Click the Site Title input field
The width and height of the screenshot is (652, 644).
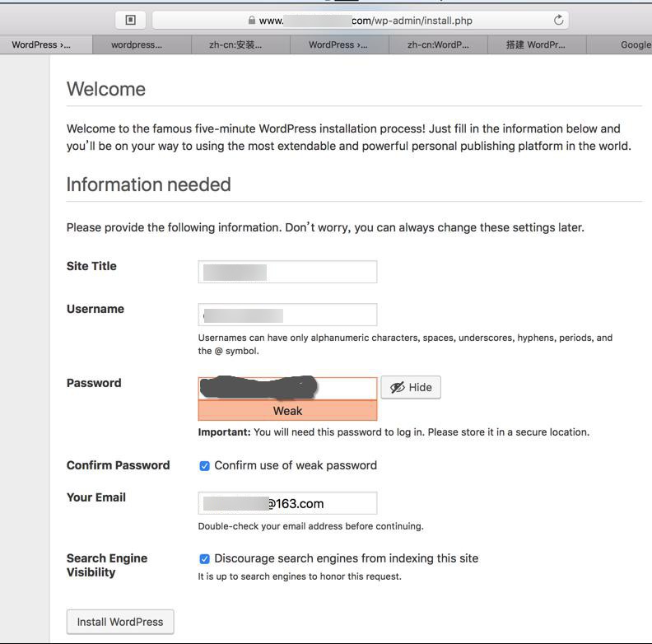[288, 272]
